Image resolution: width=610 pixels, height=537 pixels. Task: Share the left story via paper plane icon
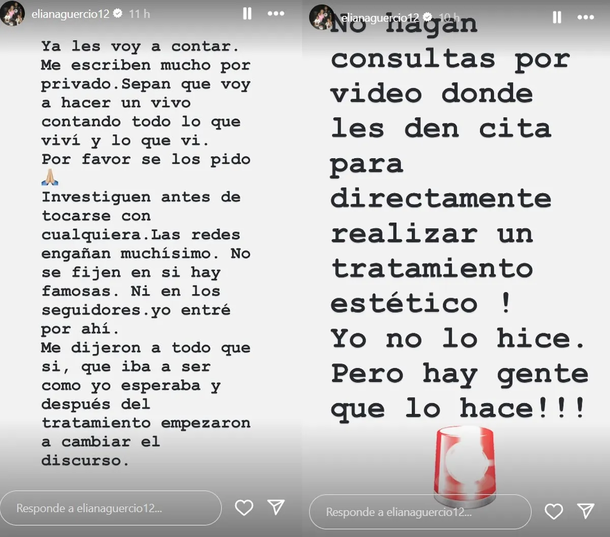[x=276, y=507]
